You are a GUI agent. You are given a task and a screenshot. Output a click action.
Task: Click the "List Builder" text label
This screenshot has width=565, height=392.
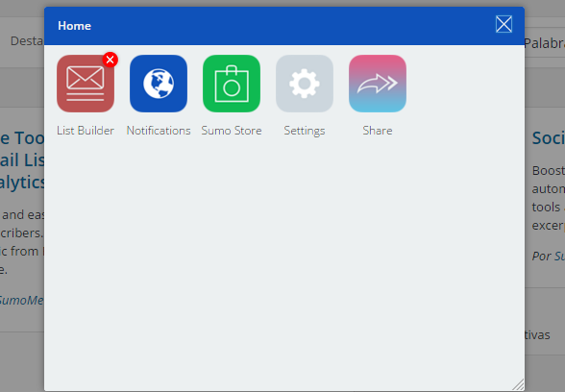pos(86,131)
